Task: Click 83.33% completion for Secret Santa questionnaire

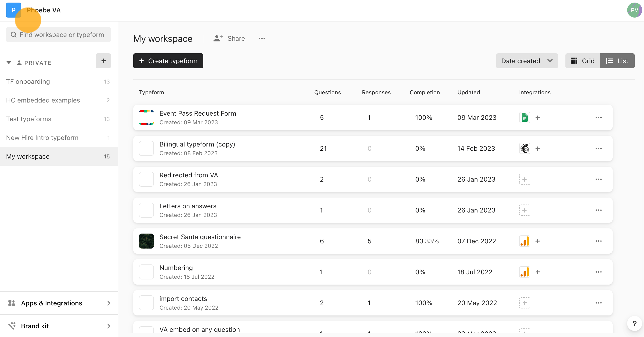Action: [x=427, y=241]
